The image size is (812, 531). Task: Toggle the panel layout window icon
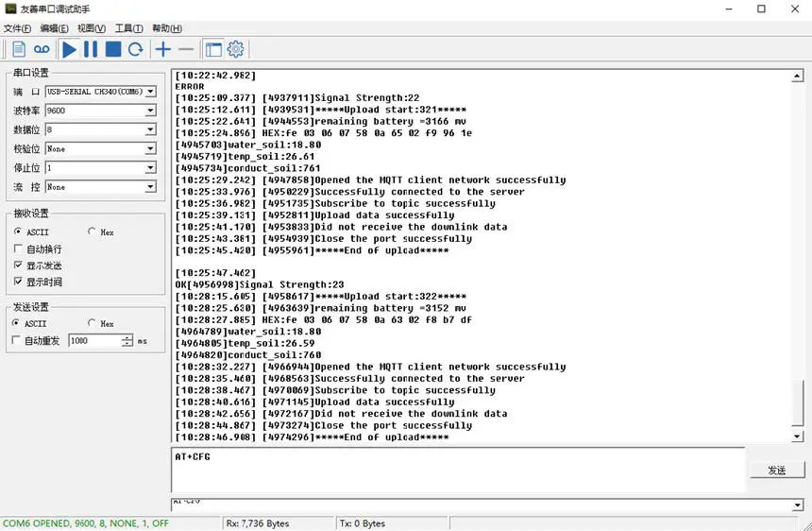click(x=213, y=49)
